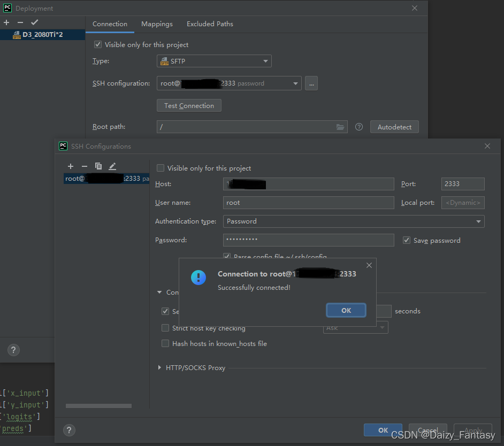Viewport: 504px width, 446px height.
Task: Expand the HTTP/SOCKS Proxy section
Action: 159,367
